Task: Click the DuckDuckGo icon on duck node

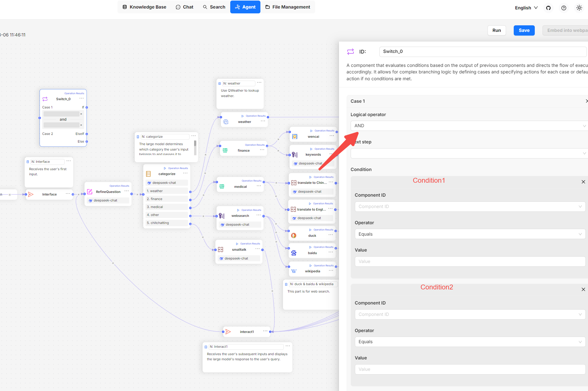Action: [294, 236]
